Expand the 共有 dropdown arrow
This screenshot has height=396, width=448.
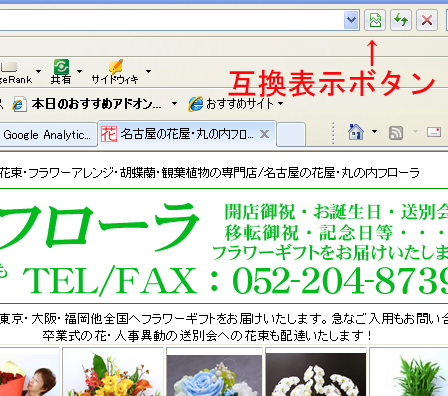[79, 71]
